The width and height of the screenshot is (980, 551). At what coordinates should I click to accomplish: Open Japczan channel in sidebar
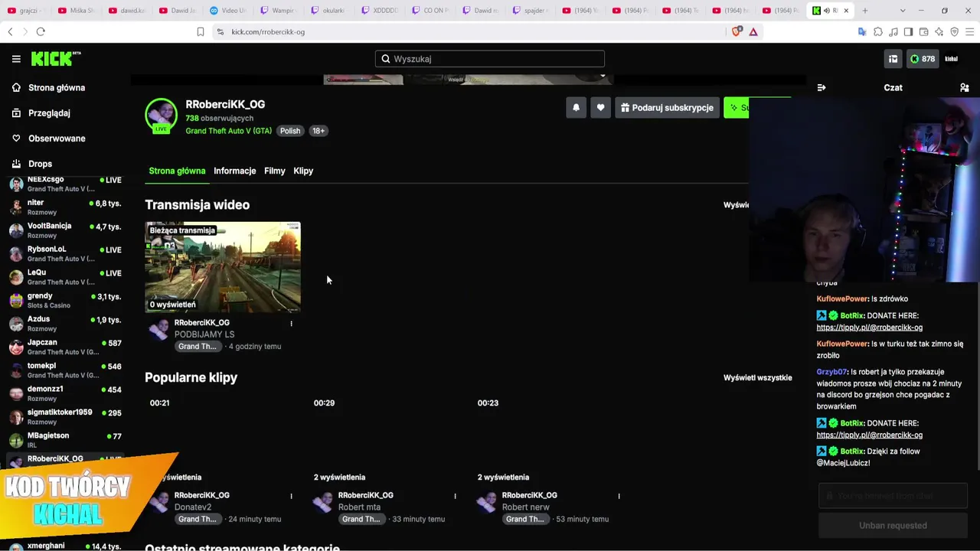(x=65, y=347)
